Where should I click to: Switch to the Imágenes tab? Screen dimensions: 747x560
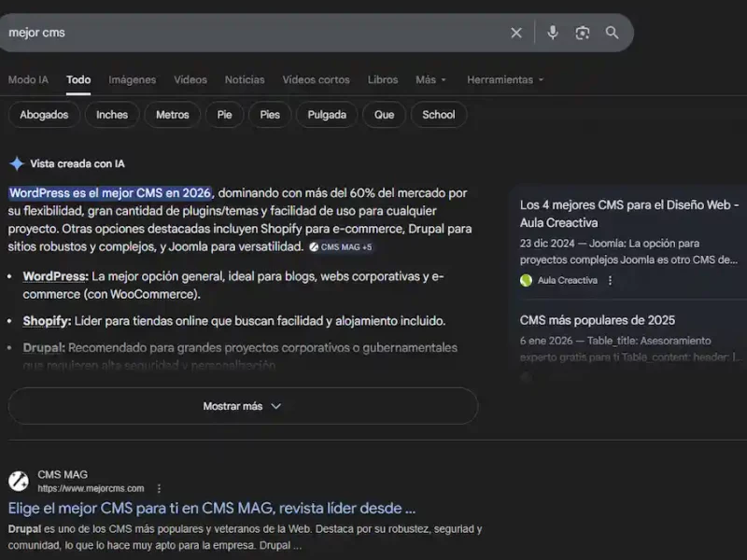(x=132, y=79)
